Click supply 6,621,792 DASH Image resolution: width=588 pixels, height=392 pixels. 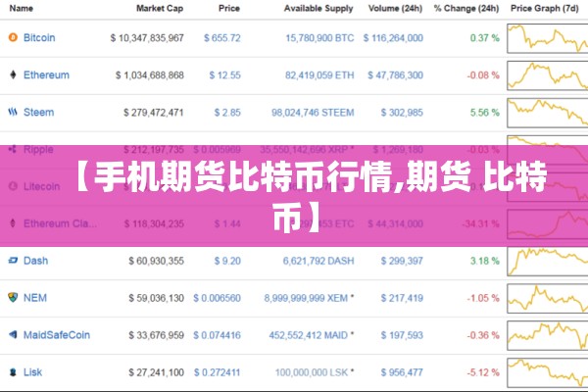318,261
